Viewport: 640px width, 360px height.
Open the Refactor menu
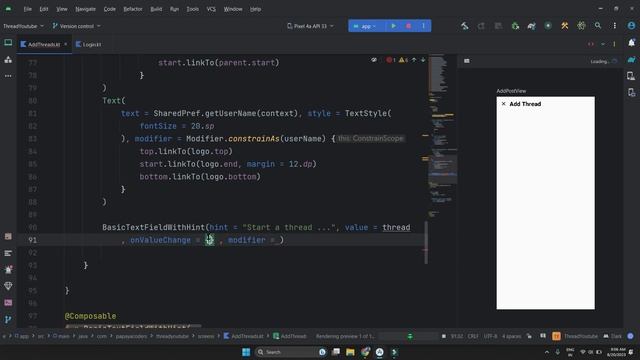(133, 9)
